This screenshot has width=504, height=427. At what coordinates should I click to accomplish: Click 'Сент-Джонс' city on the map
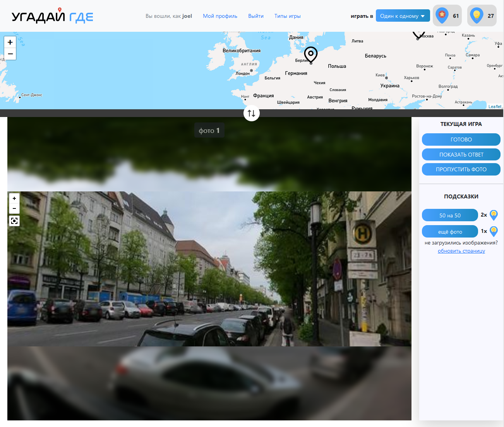(32, 95)
